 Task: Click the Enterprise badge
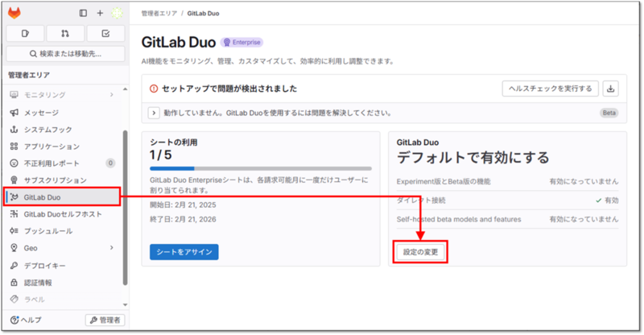pyautogui.click(x=242, y=43)
